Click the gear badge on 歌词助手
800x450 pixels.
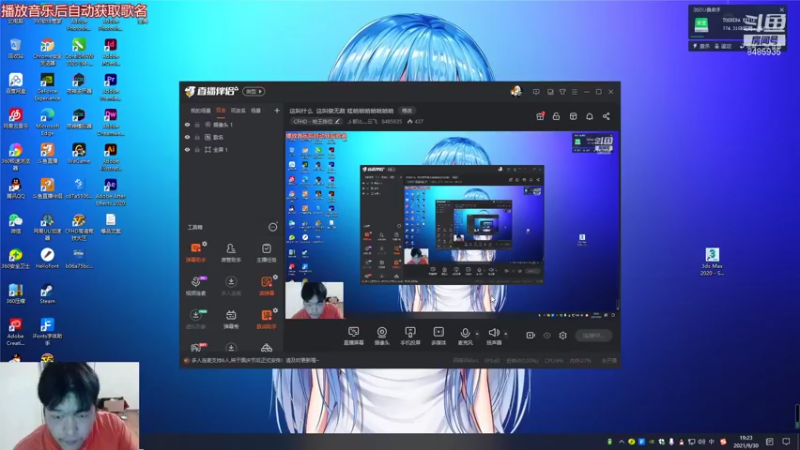(276, 310)
